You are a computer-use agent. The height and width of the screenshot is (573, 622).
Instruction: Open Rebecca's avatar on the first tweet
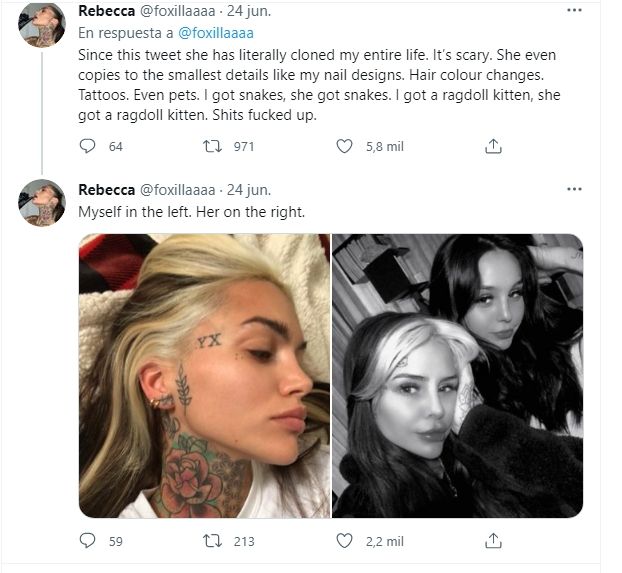point(42,24)
